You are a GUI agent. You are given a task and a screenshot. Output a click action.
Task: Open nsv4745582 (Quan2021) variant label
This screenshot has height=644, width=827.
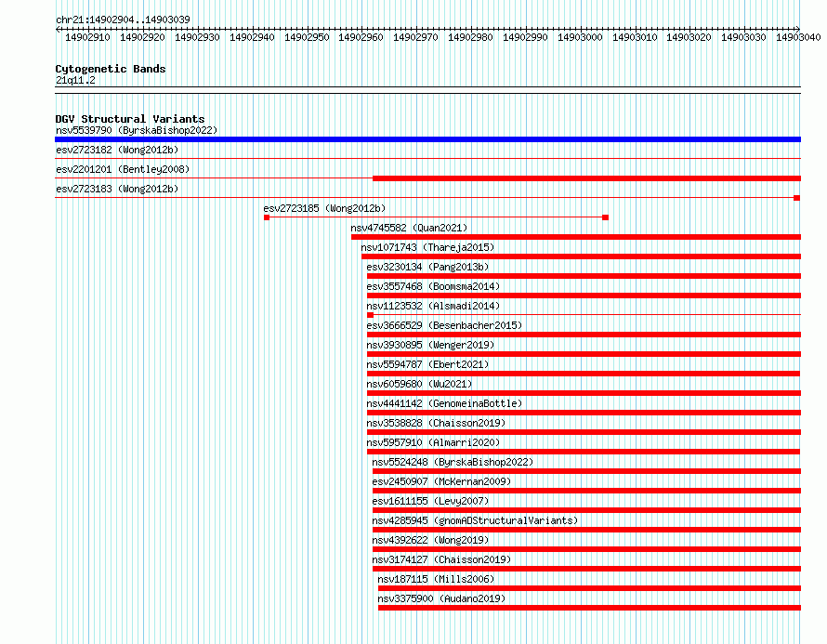pyautogui.click(x=409, y=228)
